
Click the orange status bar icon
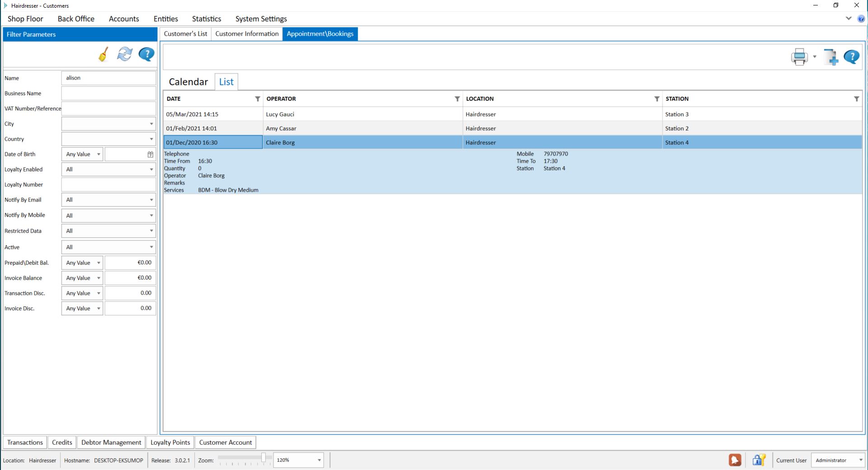point(735,460)
